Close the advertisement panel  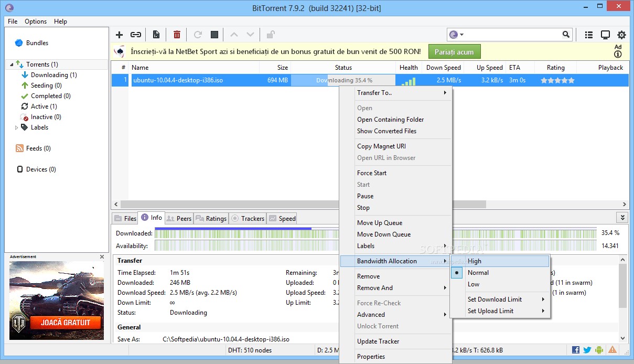[x=102, y=257]
